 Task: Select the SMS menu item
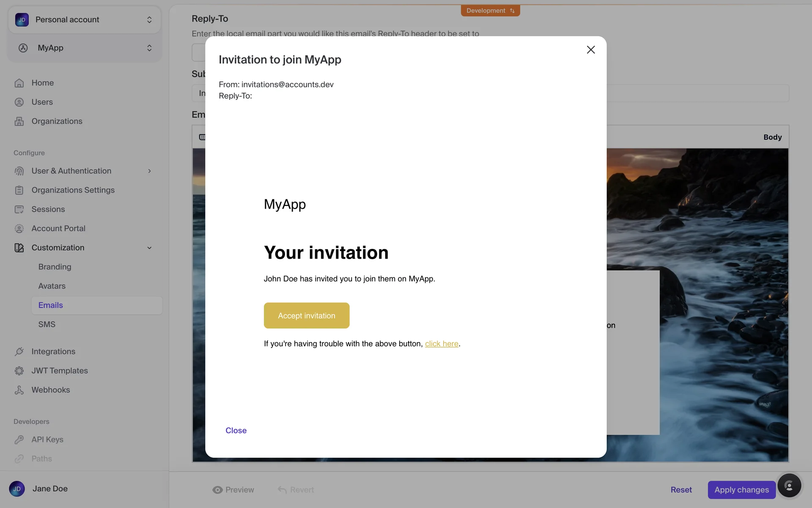click(x=47, y=324)
